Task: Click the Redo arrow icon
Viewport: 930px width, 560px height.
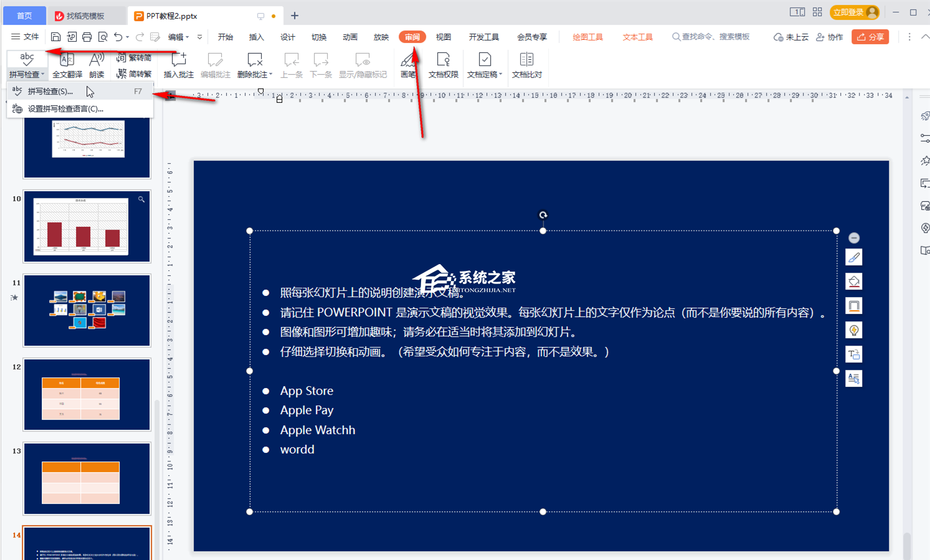Action: click(140, 37)
